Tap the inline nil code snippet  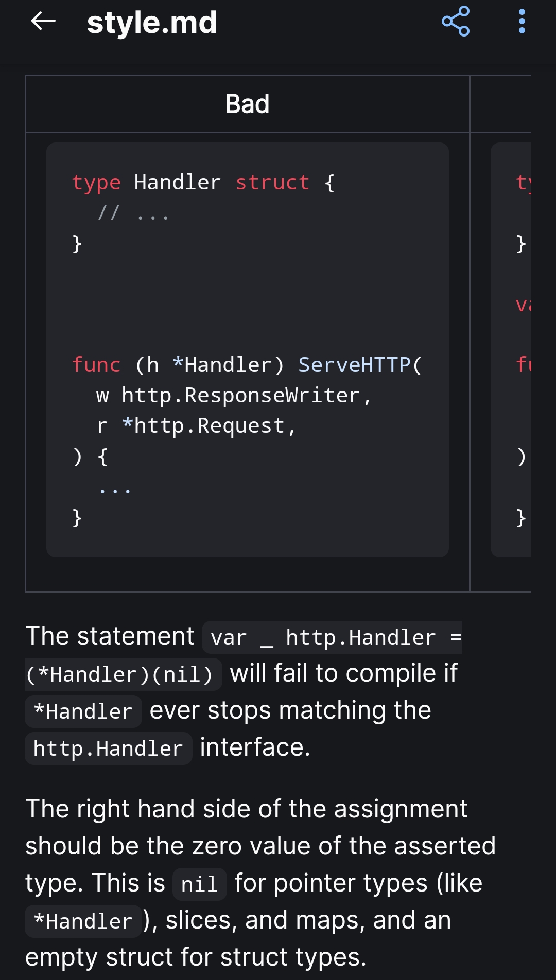pyautogui.click(x=199, y=884)
